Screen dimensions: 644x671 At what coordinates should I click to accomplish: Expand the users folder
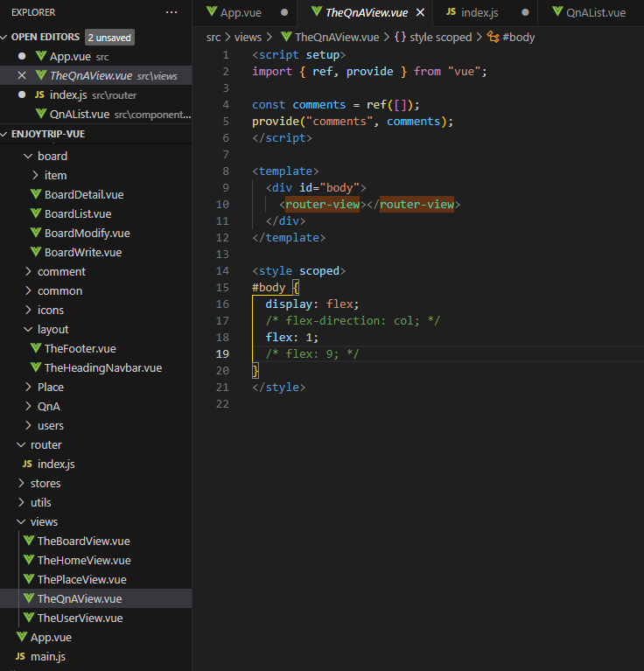click(x=28, y=426)
